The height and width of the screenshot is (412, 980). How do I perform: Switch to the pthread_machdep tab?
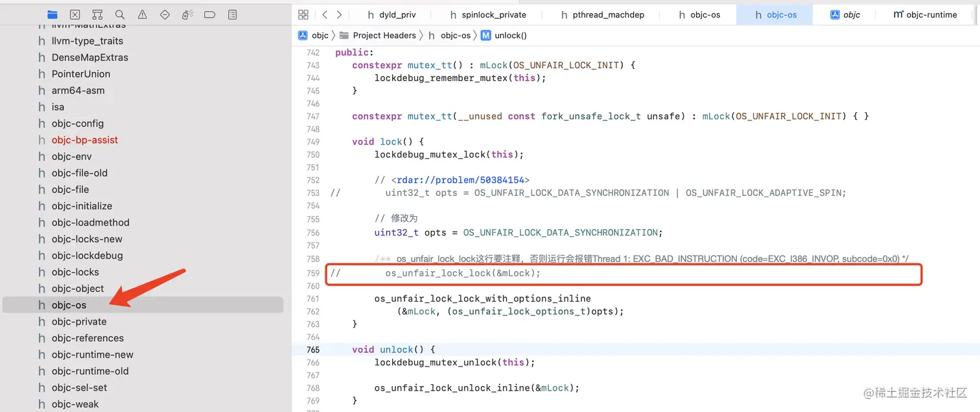pyautogui.click(x=602, y=14)
